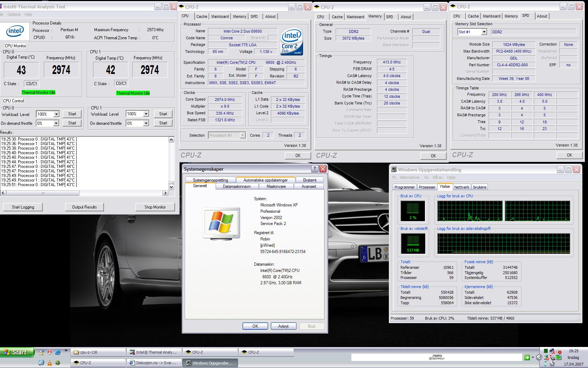Click the taskbar clock showing 19:25
This screenshot has width=588, height=368.
coord(573,351)
